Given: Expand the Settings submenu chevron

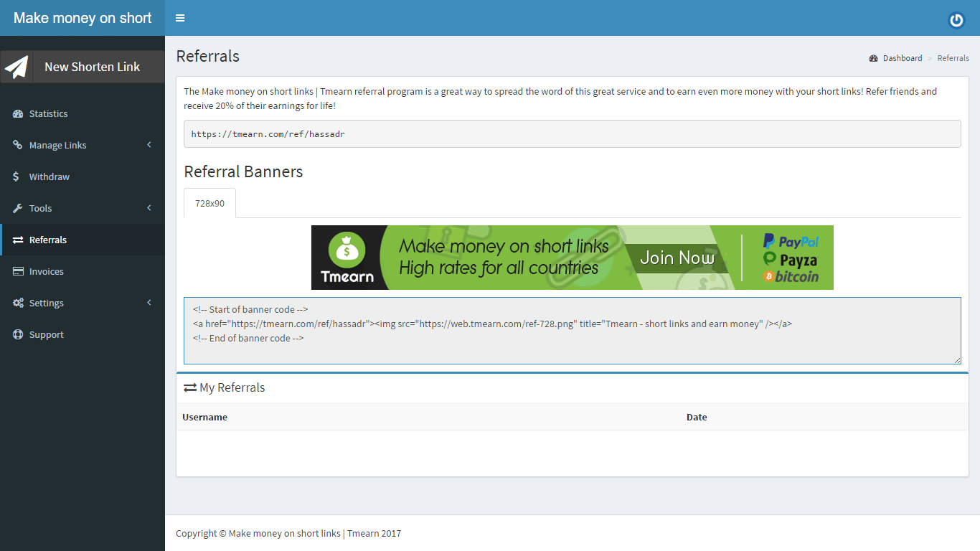Looking at the screenshot, I should coord(149,303).
